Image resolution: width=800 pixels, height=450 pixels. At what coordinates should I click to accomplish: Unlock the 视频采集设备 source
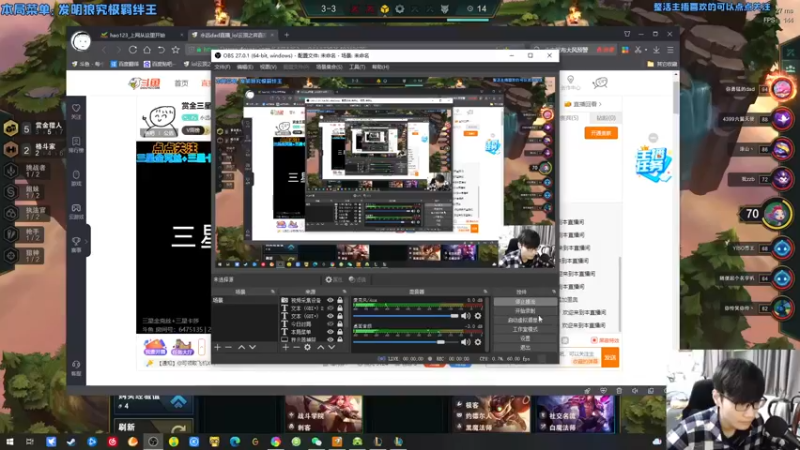(x=340, y=301)
